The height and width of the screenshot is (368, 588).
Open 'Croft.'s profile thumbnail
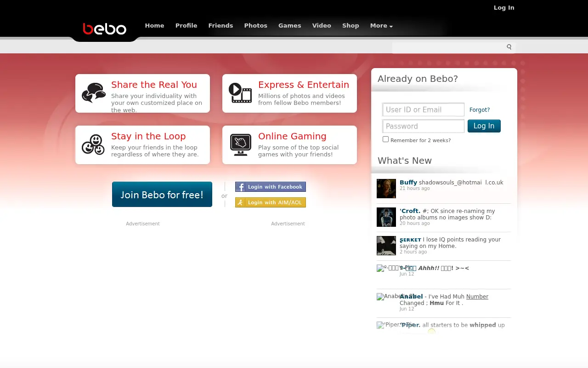coord(386,217)
